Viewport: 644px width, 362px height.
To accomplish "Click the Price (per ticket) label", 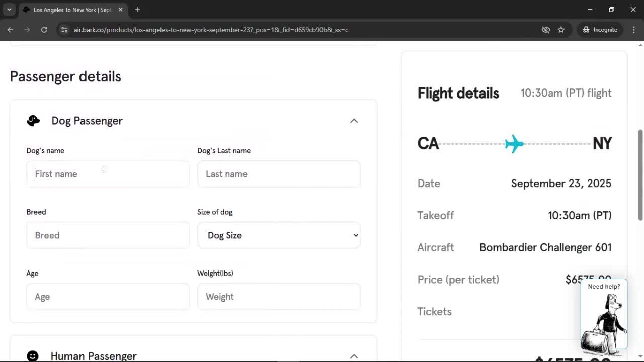I will coord(458,280).
